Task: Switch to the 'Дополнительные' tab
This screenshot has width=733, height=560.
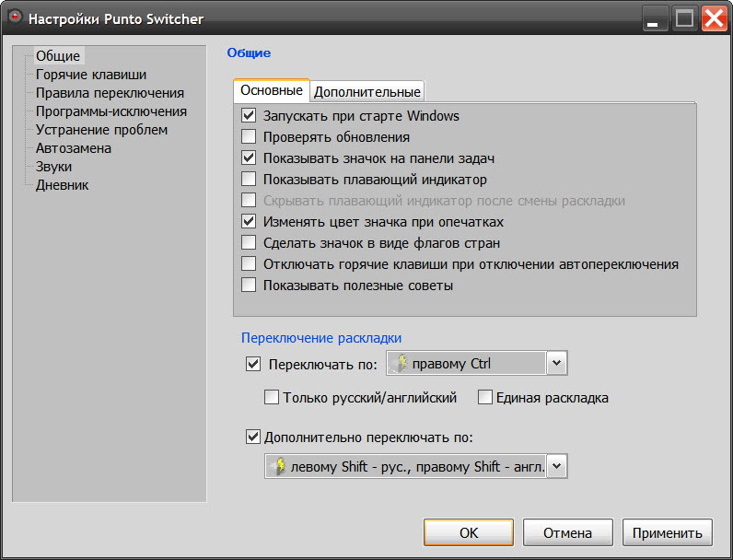Action: (367, 91)
